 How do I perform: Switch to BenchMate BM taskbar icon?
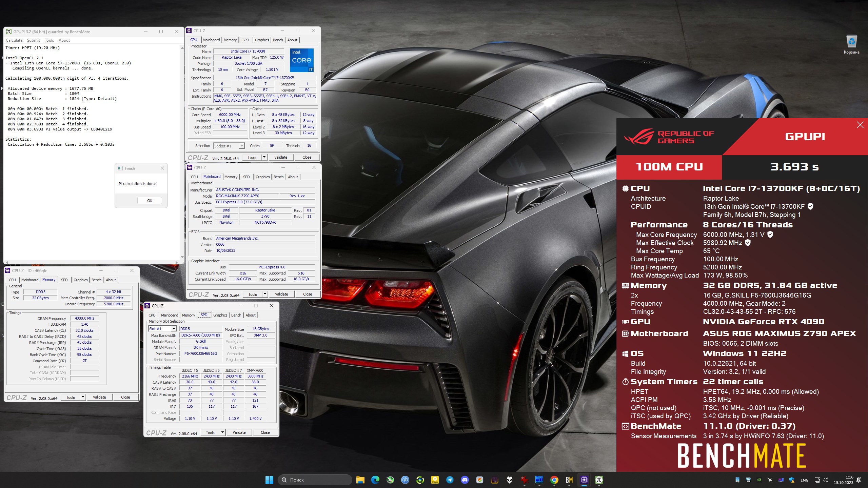click(x=569, y=480)
